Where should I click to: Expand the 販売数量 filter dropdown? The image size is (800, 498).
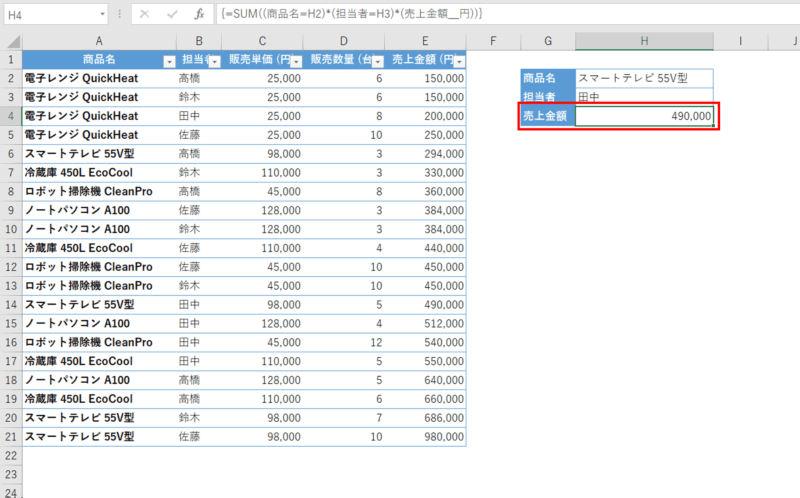[378, 61]
